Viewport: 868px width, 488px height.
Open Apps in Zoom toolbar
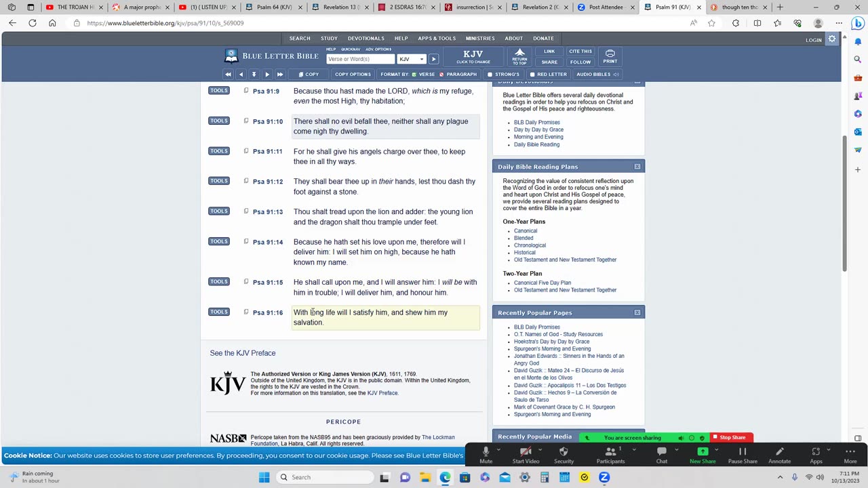coord(816,454)
